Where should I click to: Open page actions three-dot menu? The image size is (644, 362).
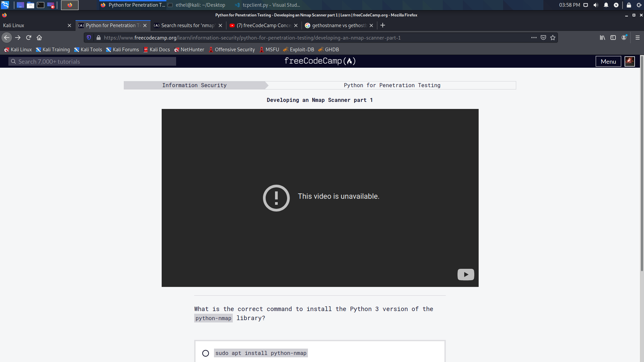534,38
